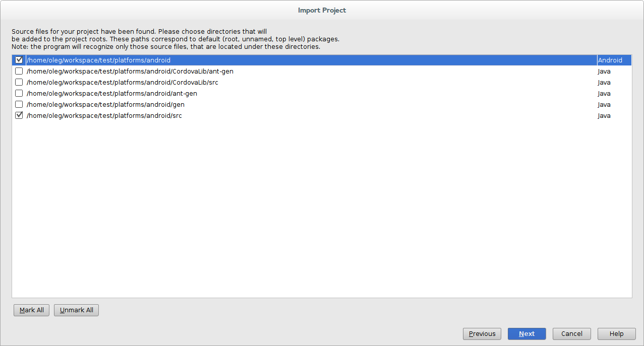
Task: Uncheck the platforms/android root checkbox
Action: point(19,60)
